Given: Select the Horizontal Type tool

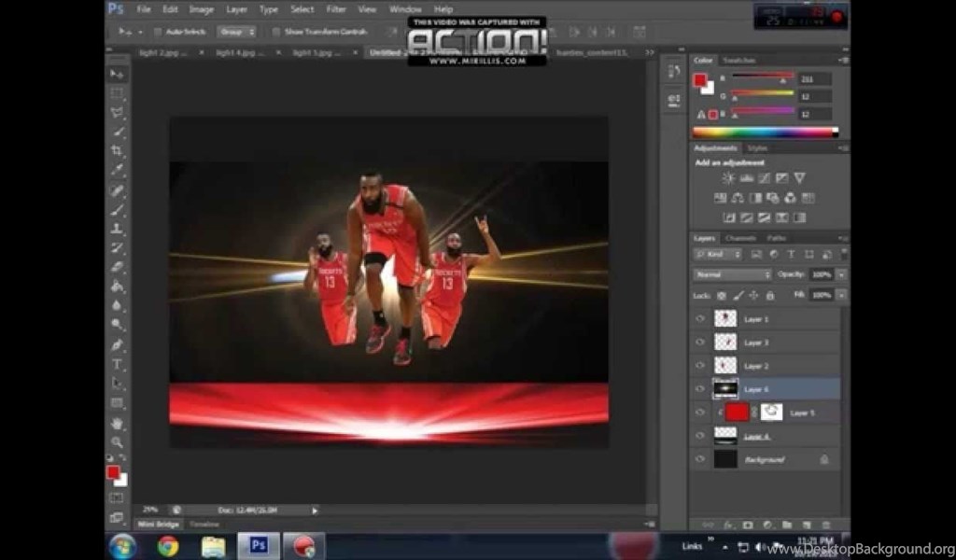Looking at the screenshot, I should click(117, 364).
